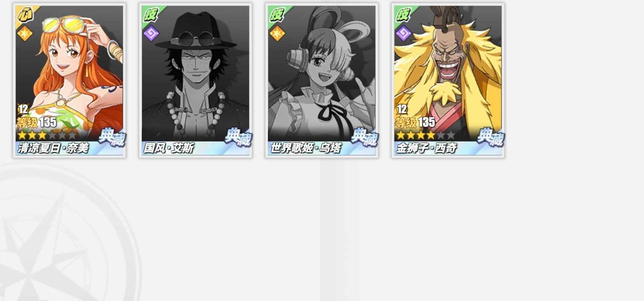Click the 典藏 label on 艾斯 card
This screenshot has width=644, height=301.
click(x=238, y=137)
